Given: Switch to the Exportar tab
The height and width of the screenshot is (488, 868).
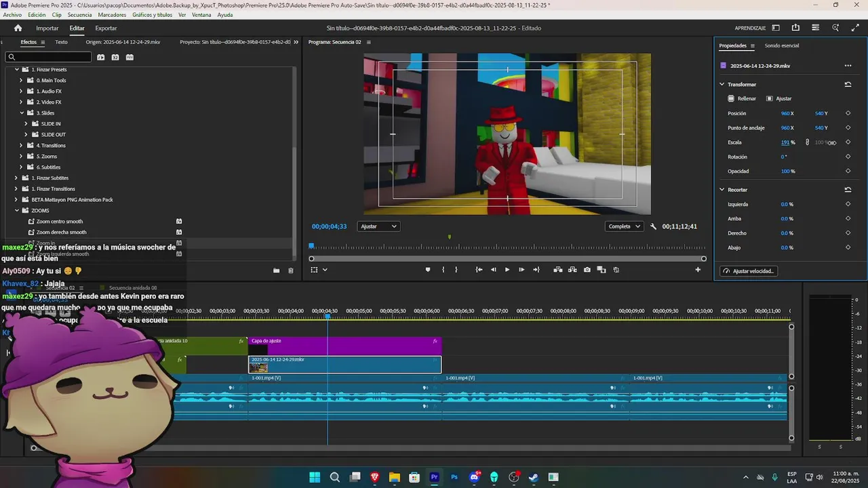Looking at the screenshot, I should [106, 28].
